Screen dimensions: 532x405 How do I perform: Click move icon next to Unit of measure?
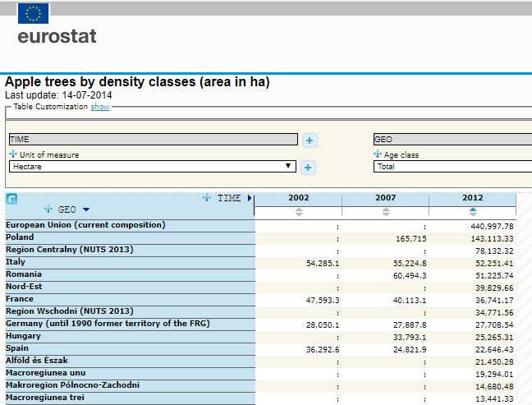(13, 154)
